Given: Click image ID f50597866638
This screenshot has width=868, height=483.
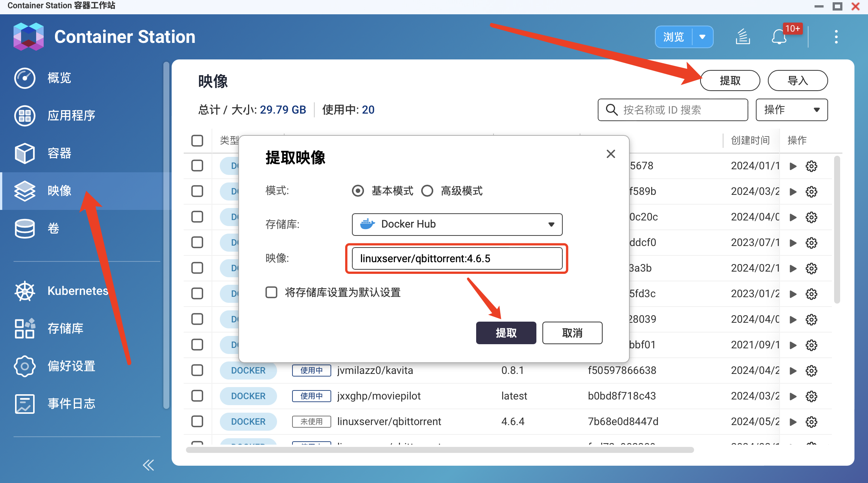Looking at the screenshot, I should (x=622, y=371).
